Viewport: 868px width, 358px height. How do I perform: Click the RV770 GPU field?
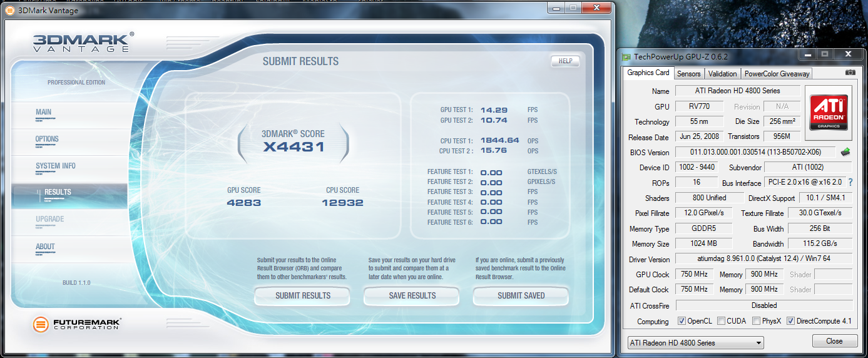[x=699, y=106]
